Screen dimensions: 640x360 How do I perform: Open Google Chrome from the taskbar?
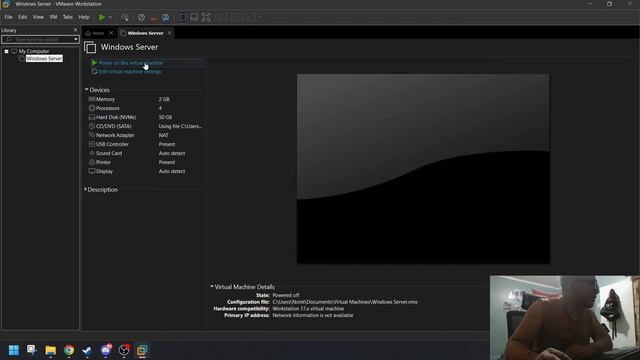[69, 350]
